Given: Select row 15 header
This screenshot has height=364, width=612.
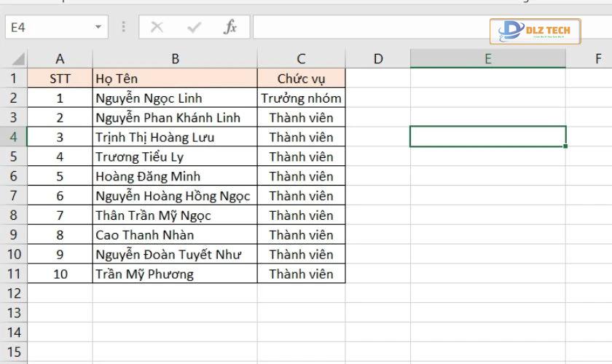Looking at the screenshot, I should point(14,352).
